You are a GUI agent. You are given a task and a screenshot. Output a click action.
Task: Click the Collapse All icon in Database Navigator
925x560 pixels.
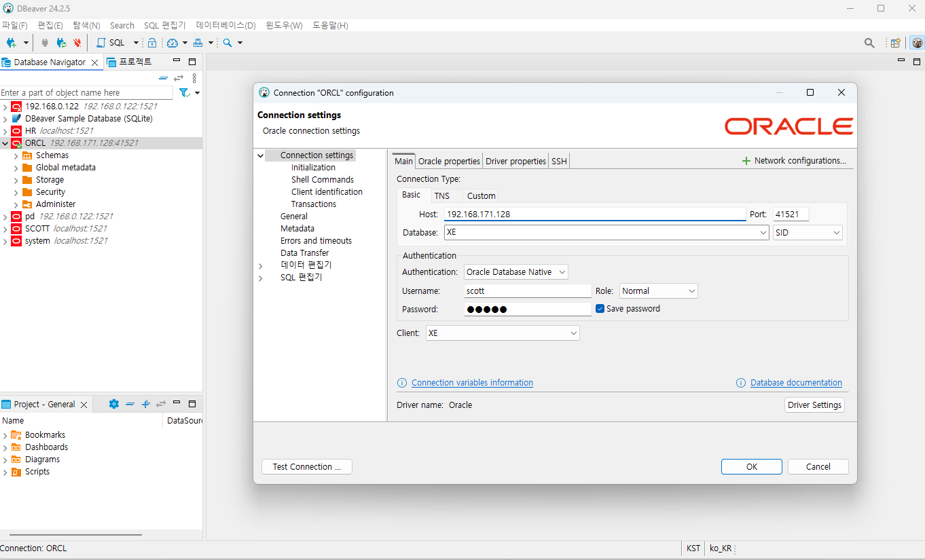click(163, 78)
